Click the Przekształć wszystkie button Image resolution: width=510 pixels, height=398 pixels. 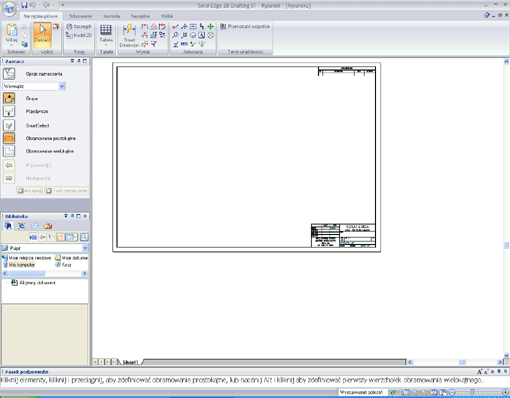point(245,26)
